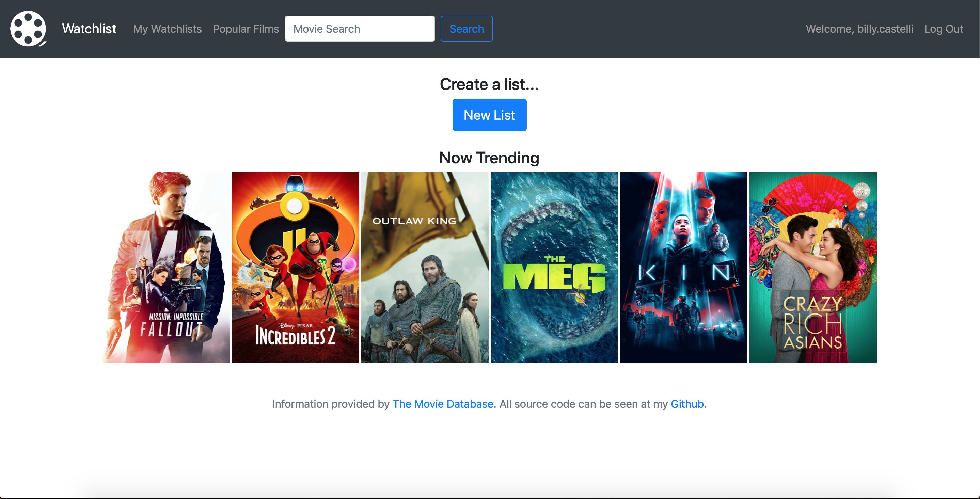
Task: Open the Crazy Rich Asians poster
Action: tap(812, 267)
